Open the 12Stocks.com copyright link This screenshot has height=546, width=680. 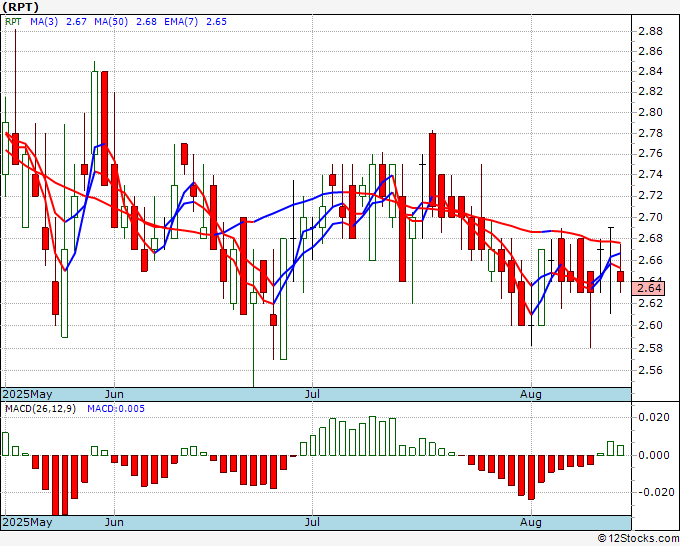638,539
